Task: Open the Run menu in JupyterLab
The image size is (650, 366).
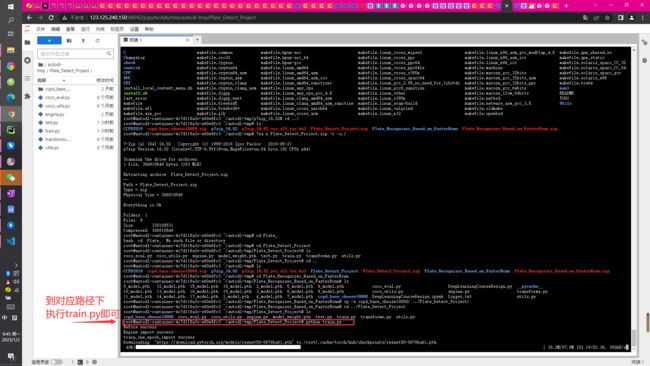Action: (85, 29)
